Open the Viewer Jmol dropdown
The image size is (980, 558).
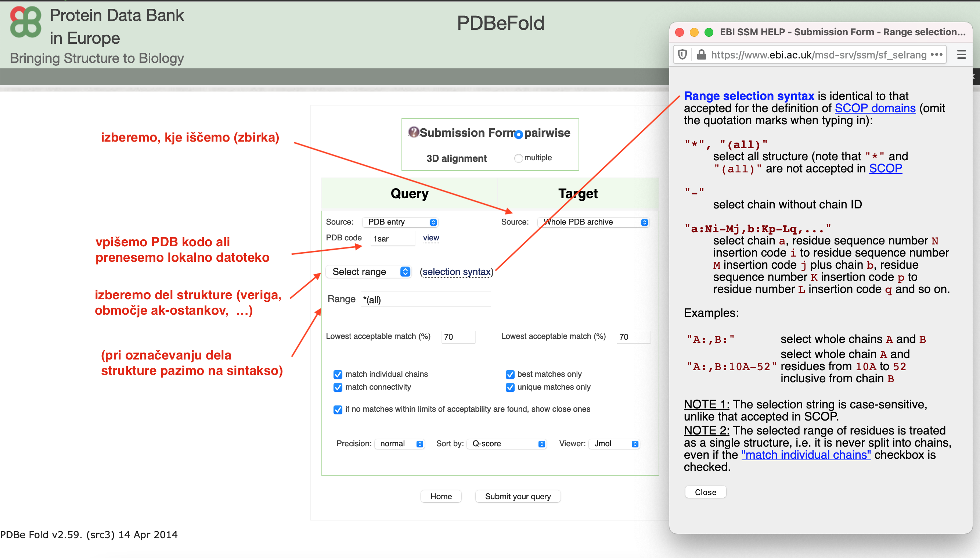click(614, 444)
